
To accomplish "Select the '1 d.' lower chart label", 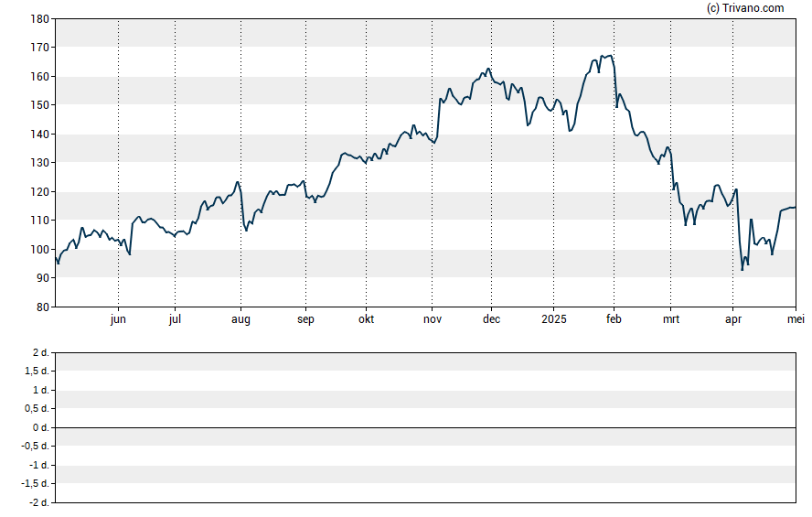I will click(41, 390).
